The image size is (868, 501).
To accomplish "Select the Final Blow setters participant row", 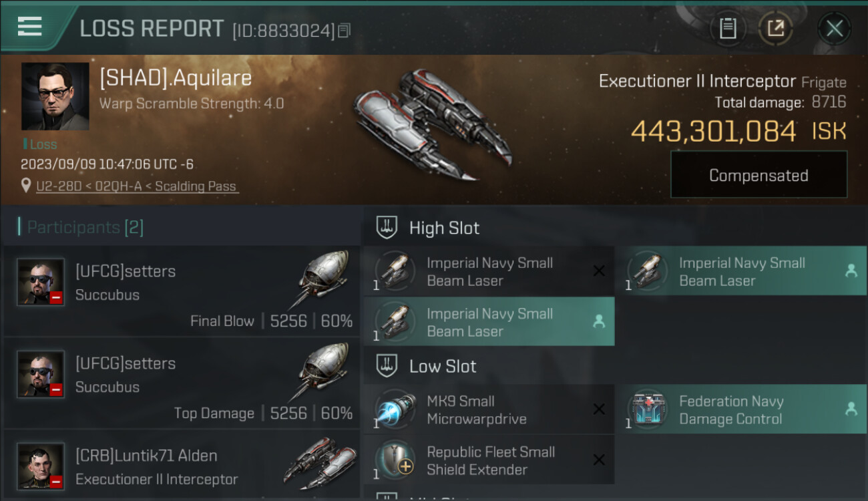I will (182, 290).
